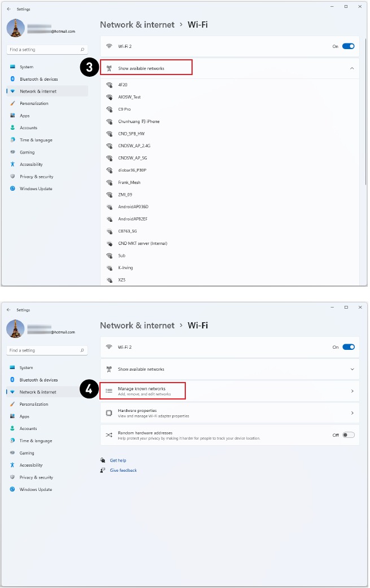370x588 pixels.
Task: Click the Wi-Fi signal icon beside AIOSW_Test
Action: pos(109,97)
